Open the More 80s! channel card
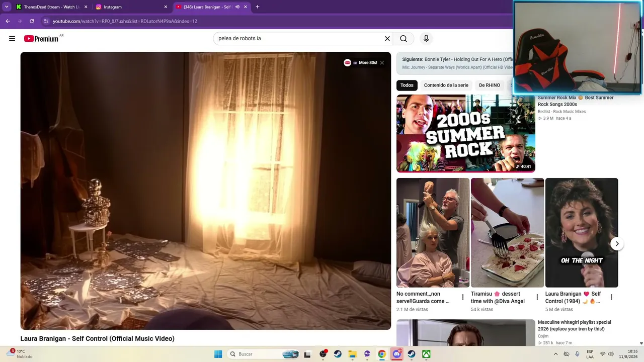This screenshot has height=362, width=644. click(x=360, y=63)
